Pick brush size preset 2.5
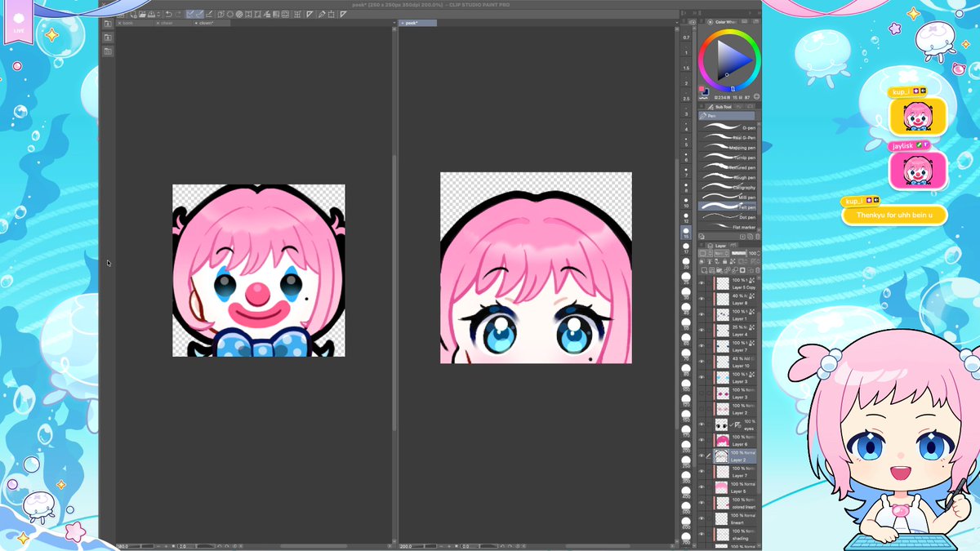Screen dimensions: 980x551 (686, 96)
